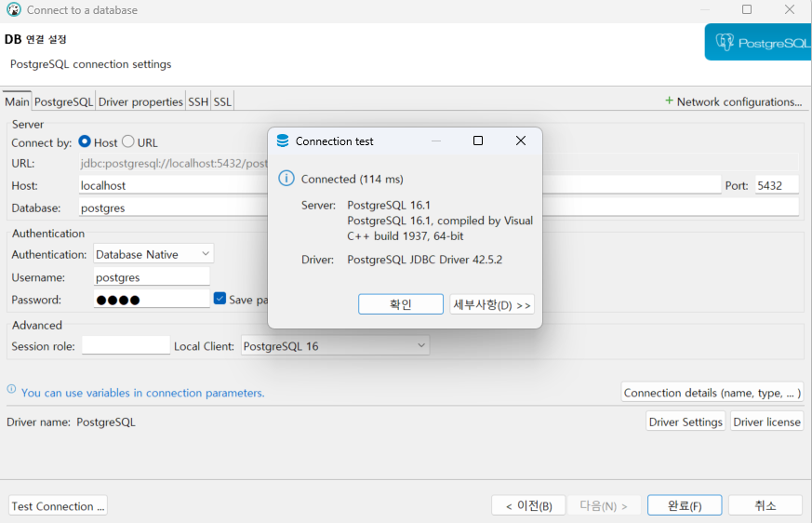Screen dimensions: 812x523
Task: Click the Session role input field
Action: (x=126, y=346)
